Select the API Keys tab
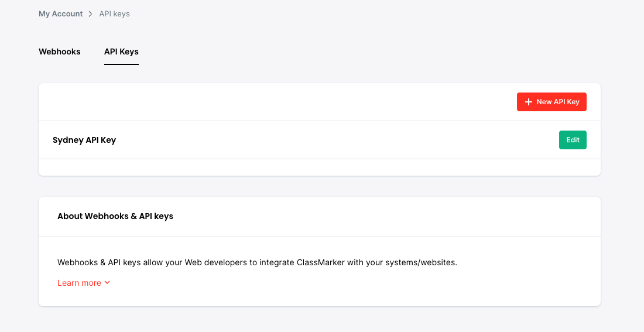 pos(121,52)
